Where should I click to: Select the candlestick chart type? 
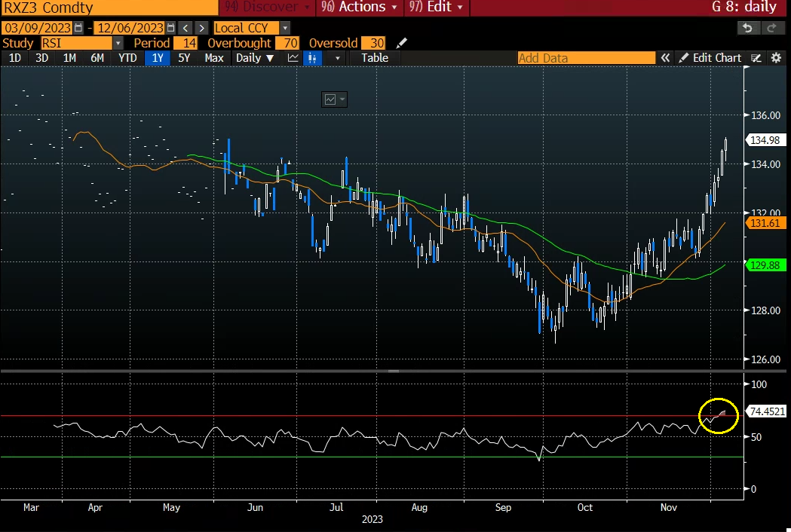point(313,58)
